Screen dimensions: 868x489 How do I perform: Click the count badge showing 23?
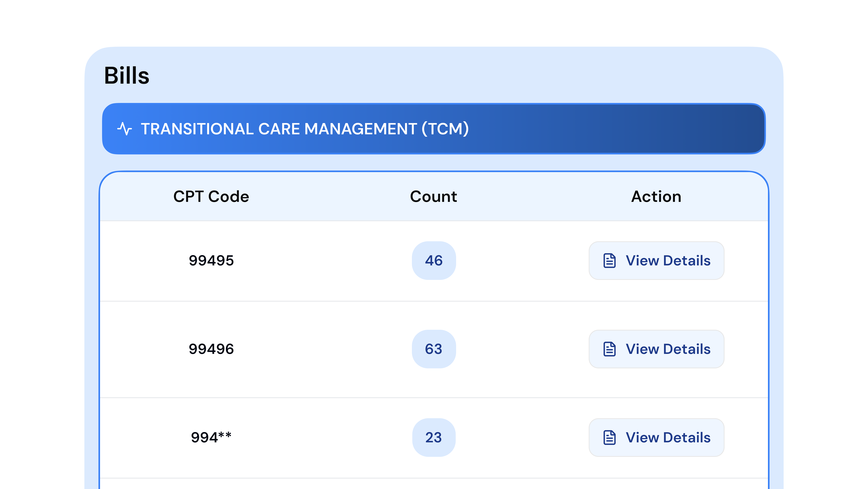pyautogui.click(x=434, y=438)
